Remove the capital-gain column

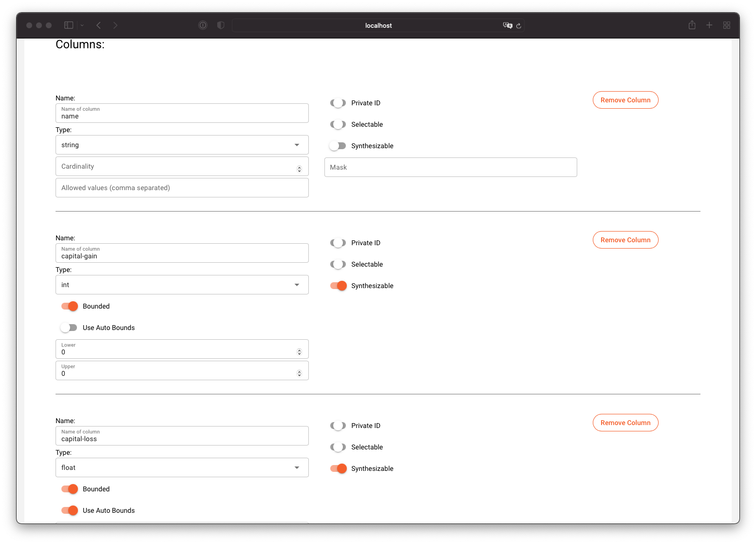(x=625, y=240)
